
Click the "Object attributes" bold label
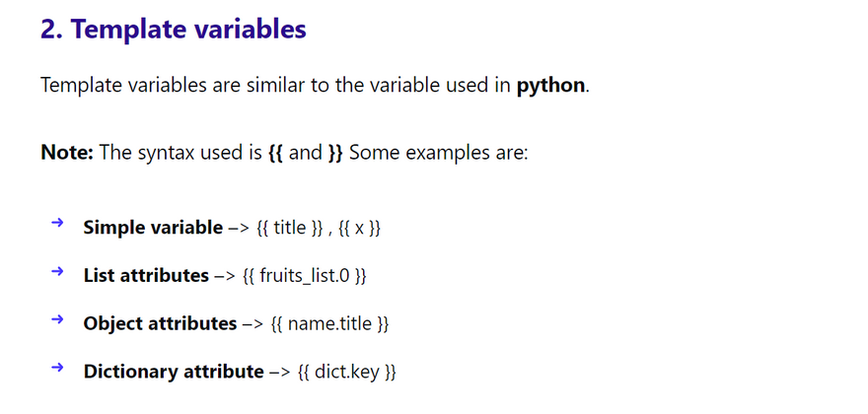(x=160, y=323)
